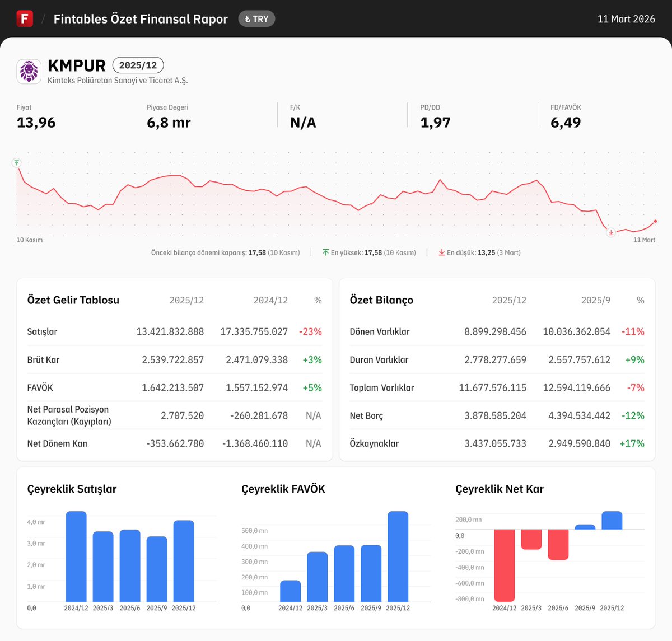
Task: Toggle the 2025/12 period pill next to KMPUR
Action: pos(138,65)
